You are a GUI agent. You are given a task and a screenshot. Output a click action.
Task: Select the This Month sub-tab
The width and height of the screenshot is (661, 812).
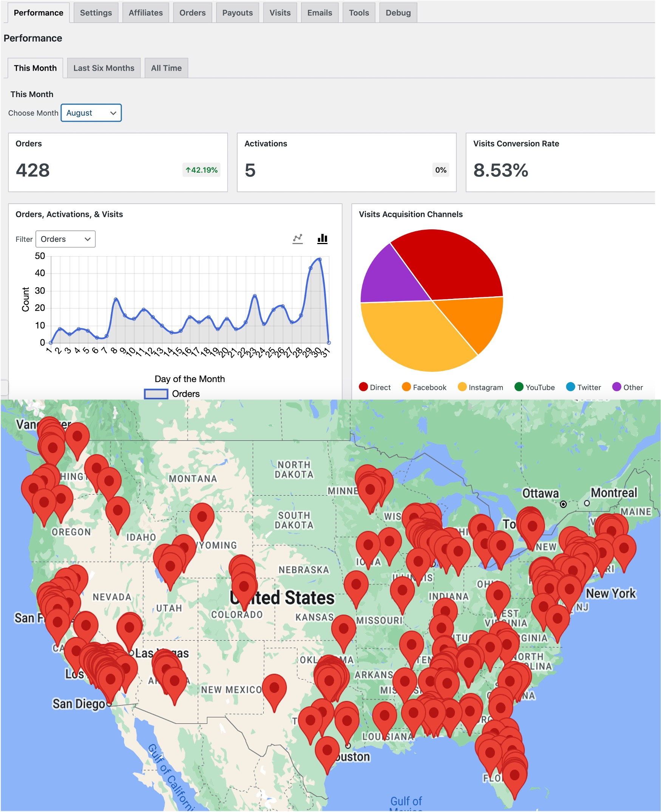point(35,68)
